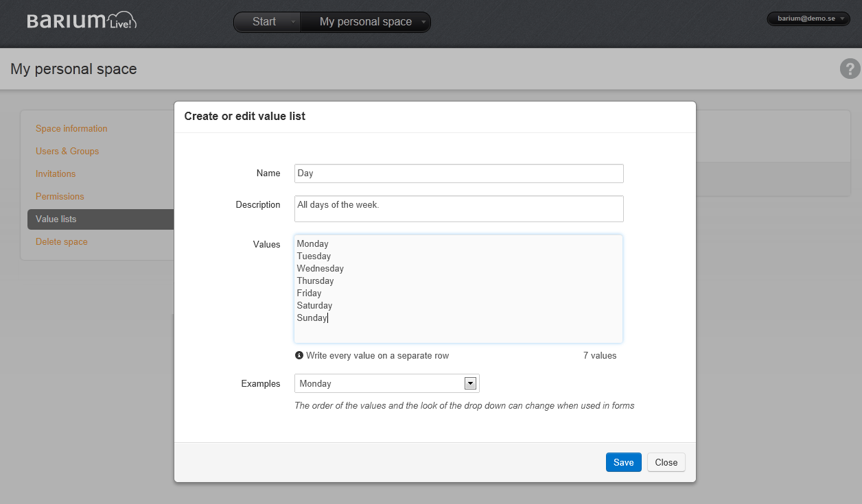
Task: Expand the Start menu dropdown arrow
Action: click(x=293, y=22)
